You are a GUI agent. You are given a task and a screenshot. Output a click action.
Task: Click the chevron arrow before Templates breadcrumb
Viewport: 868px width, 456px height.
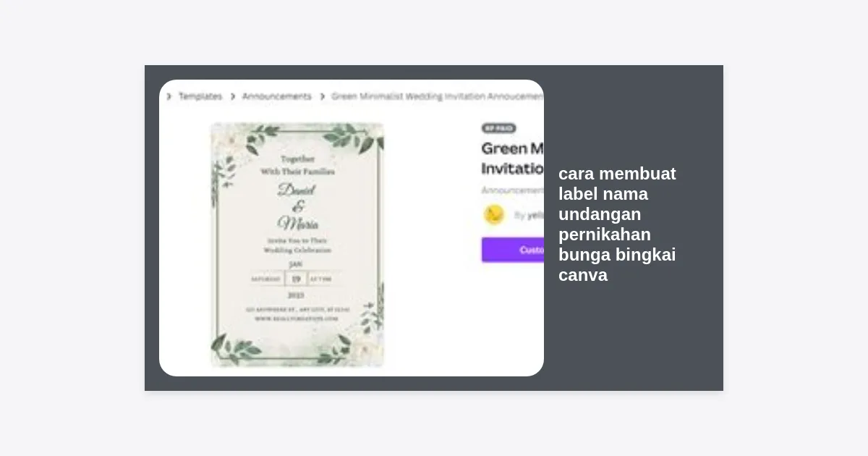tap(169, 96)
